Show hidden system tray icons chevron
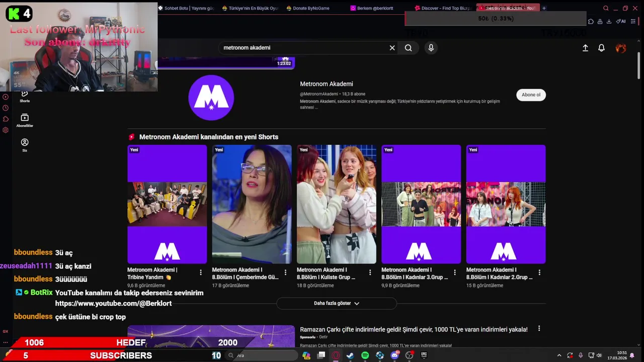Screen dimensions: 644x362 pos(559,355)
